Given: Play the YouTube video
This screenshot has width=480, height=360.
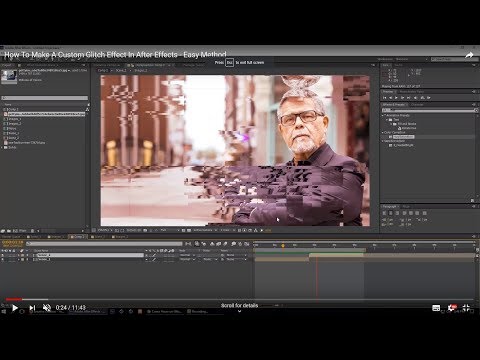Looking at the screenshot, I should (15, 308).
